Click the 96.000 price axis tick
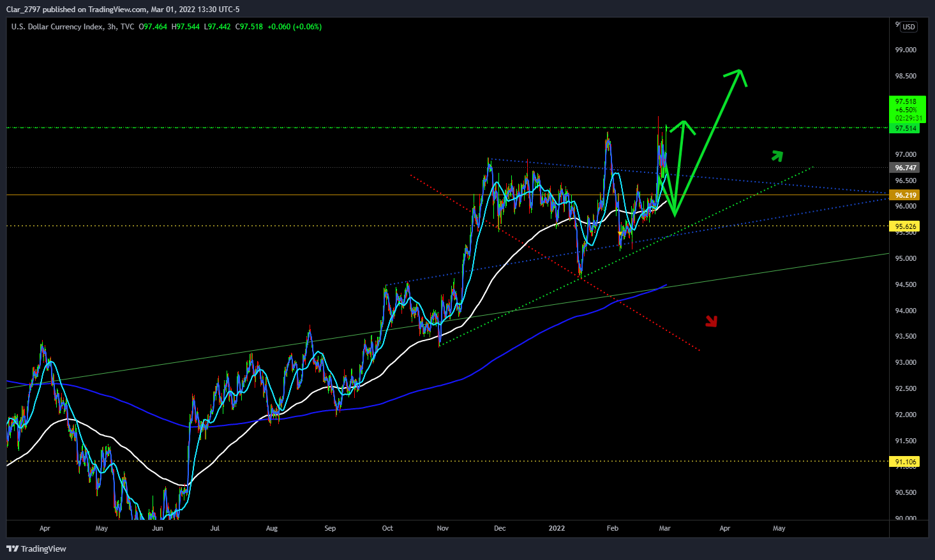This screenshot has height=560, width=935. (x=906, y=207)
